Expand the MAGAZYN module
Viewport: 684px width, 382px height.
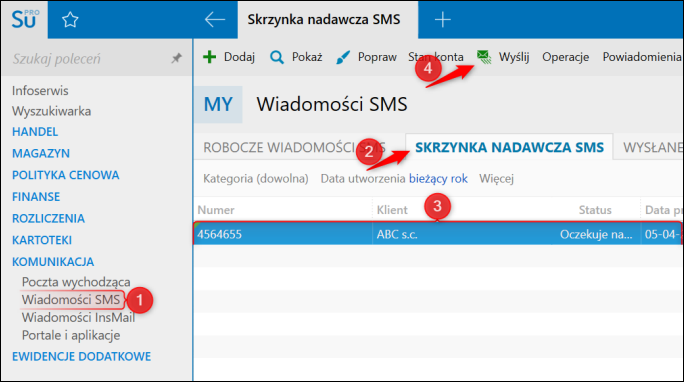coord(41,153)
